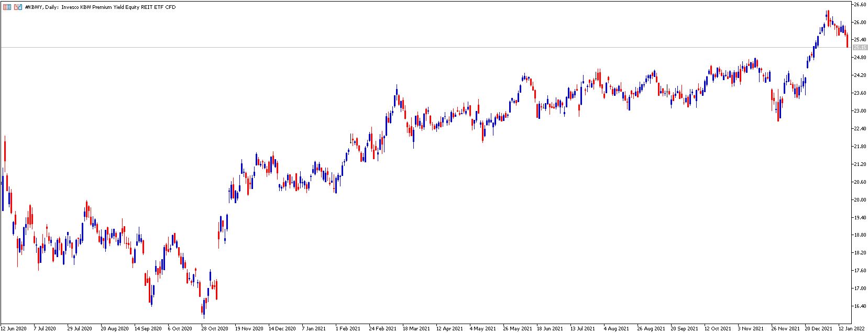The height and width of the screenshot is (333, 868).
Task: Select the 22.40 price scale label
Action: pos(859,129)
